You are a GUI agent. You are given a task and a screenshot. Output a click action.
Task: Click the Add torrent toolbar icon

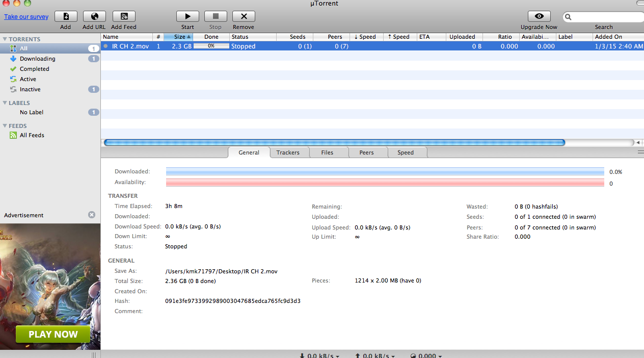(x=66, y=16)
